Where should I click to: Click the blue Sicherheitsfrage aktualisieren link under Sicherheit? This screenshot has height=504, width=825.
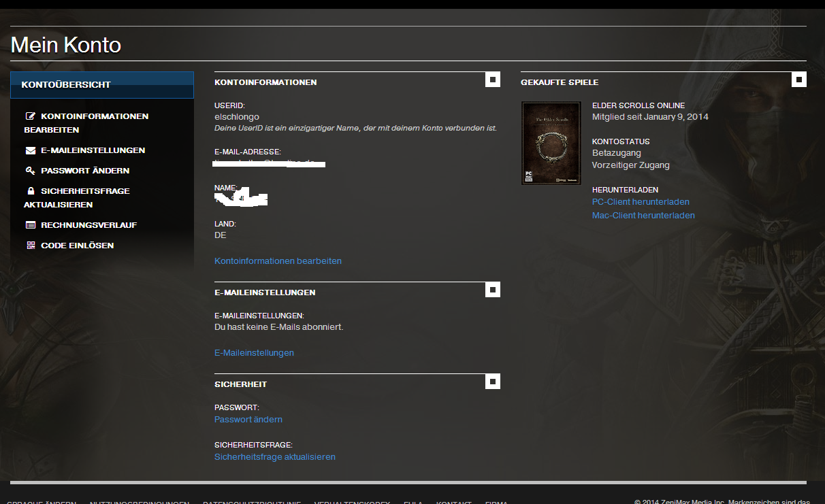[275, 457]
